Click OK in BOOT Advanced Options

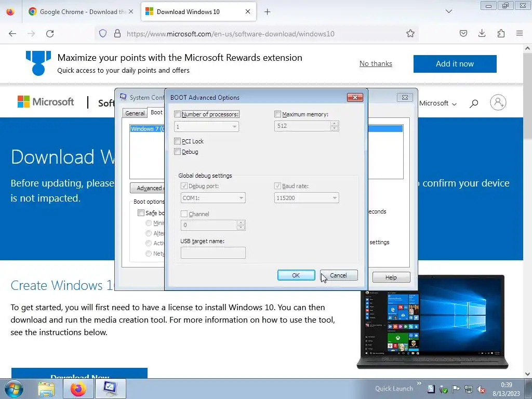(296, 275)
